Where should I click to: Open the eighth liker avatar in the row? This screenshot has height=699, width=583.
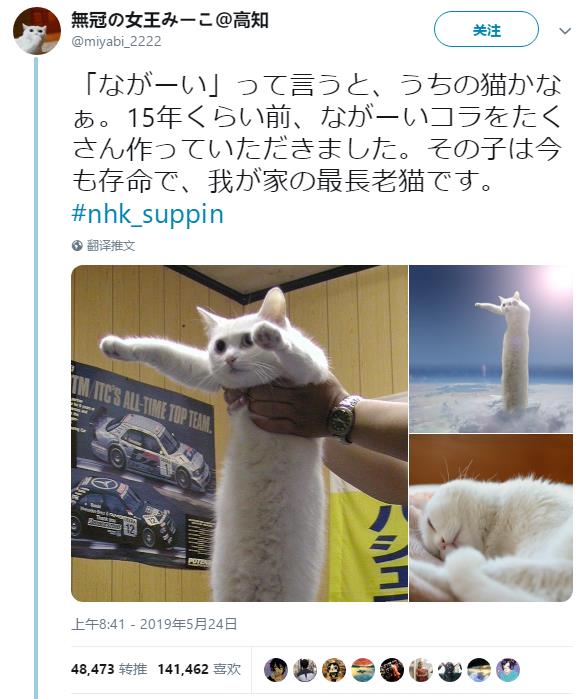click(x=479, y=670)
